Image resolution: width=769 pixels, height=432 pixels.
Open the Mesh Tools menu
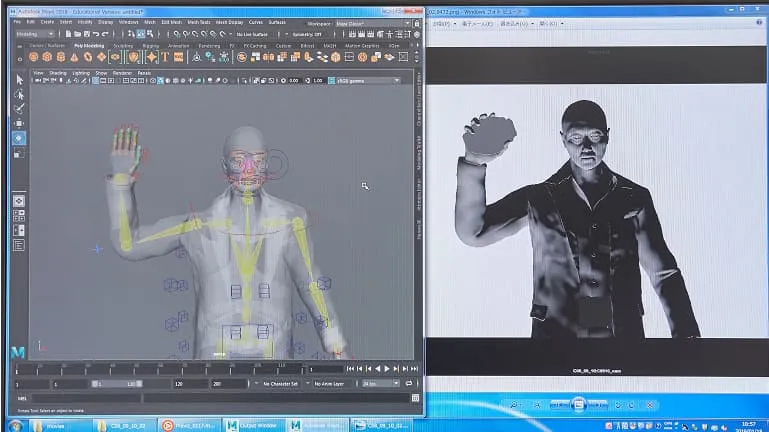coord(199,22)
